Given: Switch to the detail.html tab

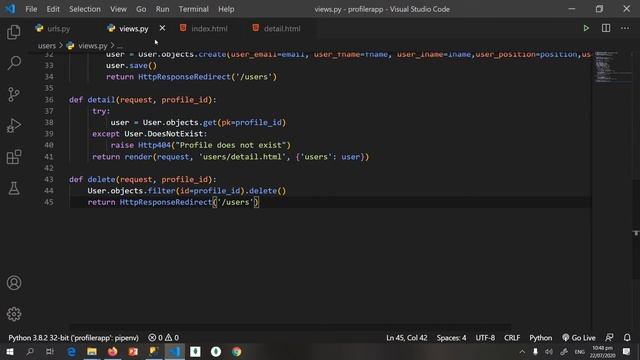Looking at the screenshot, I should 282,29.
